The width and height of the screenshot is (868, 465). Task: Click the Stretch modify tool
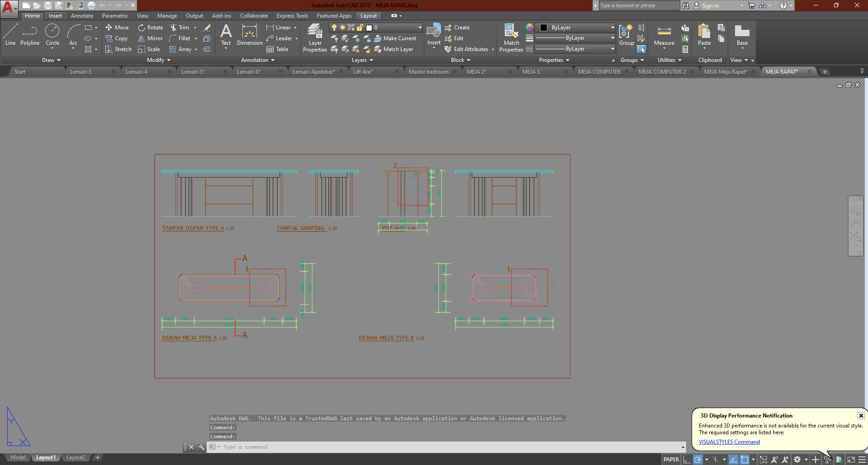[x=118, y=49]
